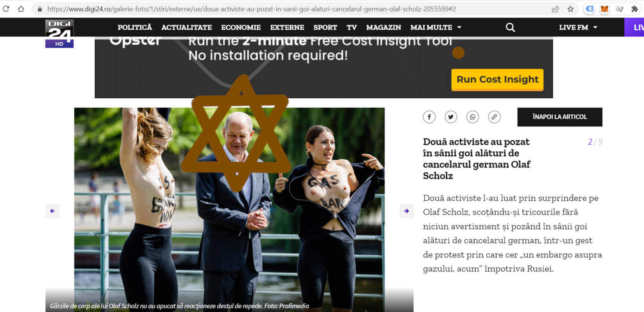
Task: Expand the LIVE FM dropdown
Action: 578,28
